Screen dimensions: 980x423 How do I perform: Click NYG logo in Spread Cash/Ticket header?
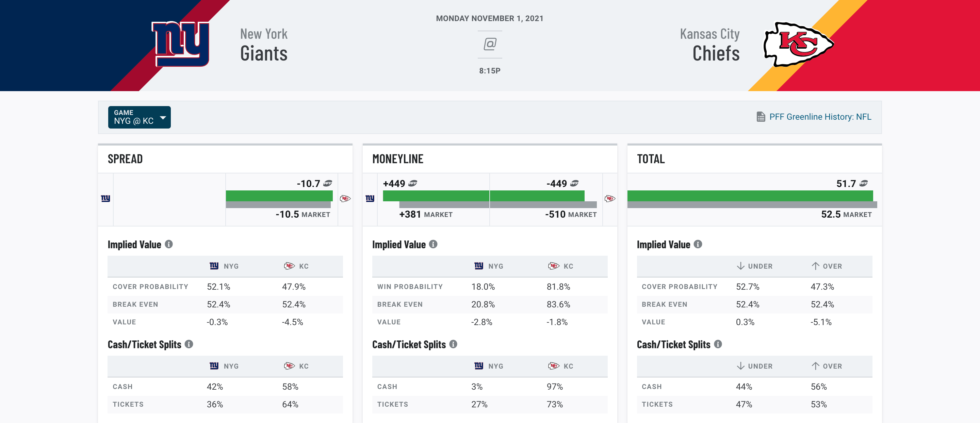(x=214, y=366)
